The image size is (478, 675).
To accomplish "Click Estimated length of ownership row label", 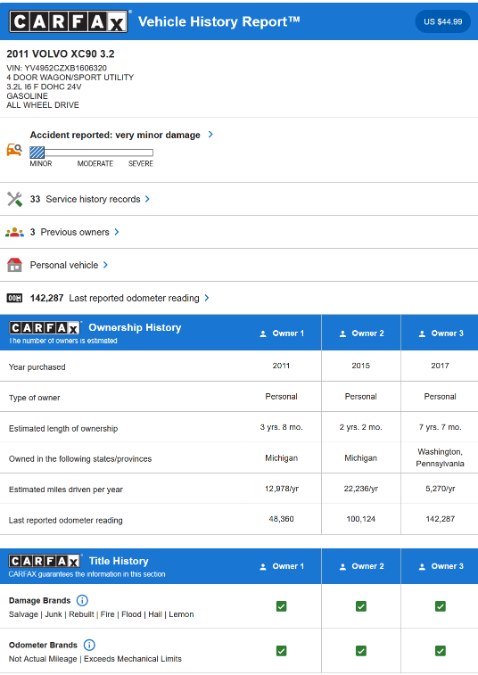I will coord(63,428).
